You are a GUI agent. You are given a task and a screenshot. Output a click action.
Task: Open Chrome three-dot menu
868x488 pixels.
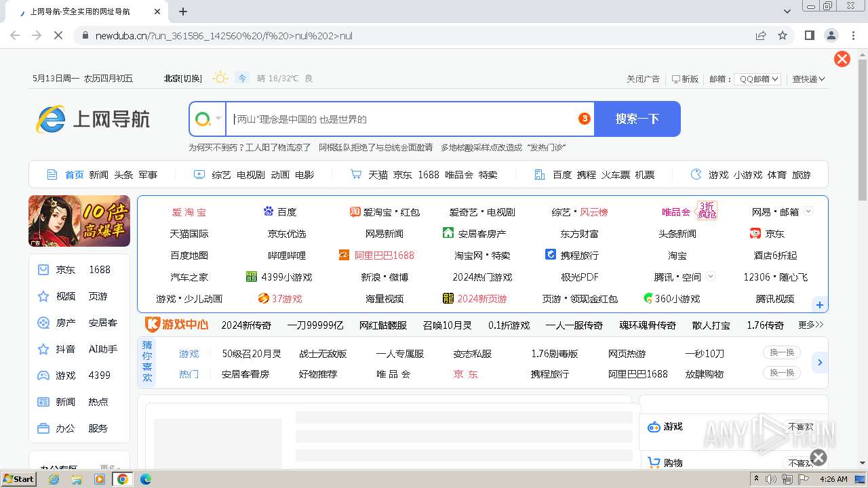point(852,35)
